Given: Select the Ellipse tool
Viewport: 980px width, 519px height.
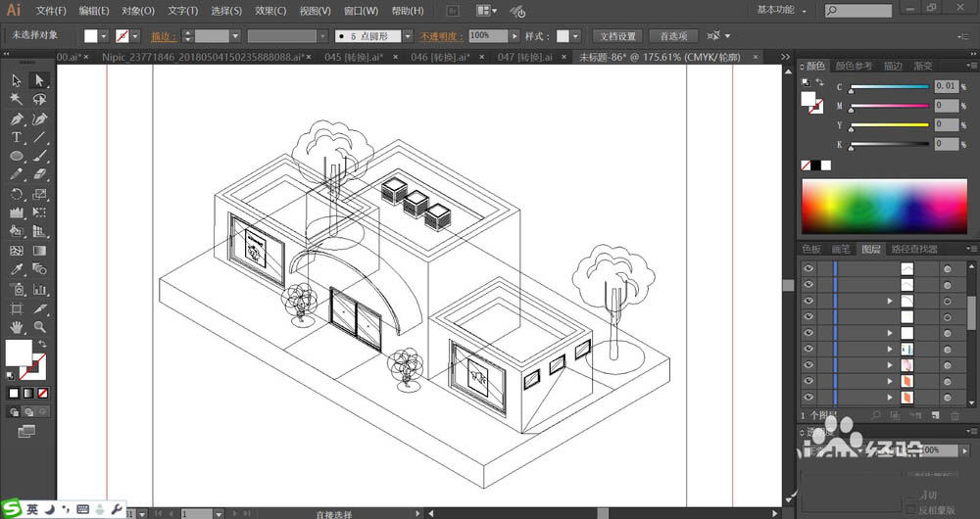Looking at the screenshot, I should tap(17, 156).
